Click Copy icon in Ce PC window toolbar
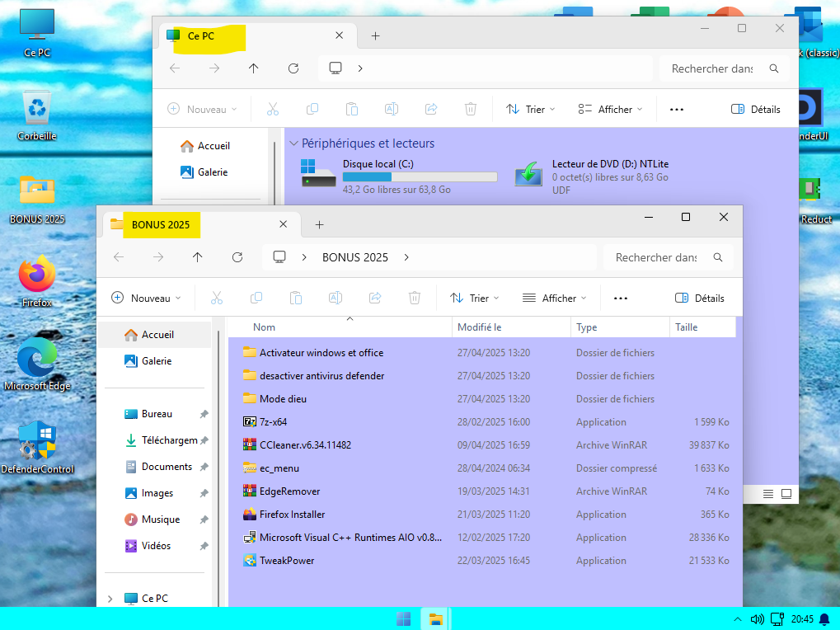Screen dimensions: 840x630 pos(312,110)
